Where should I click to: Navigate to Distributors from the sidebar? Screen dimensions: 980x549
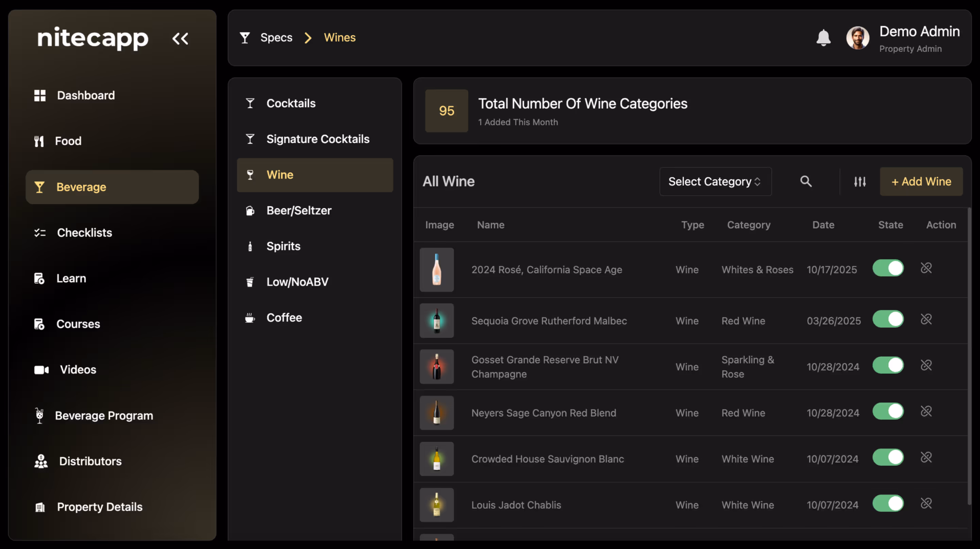coord(90,461)
